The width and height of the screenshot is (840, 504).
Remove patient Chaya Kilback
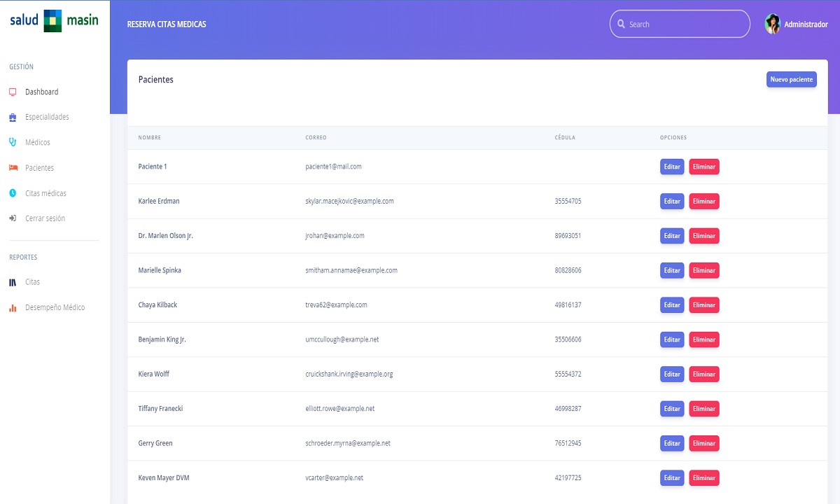[704, 304]
